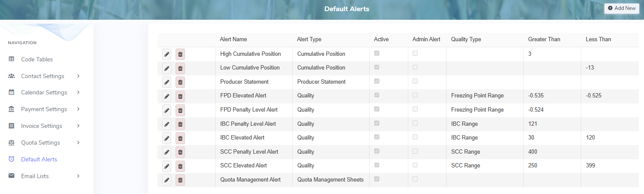Click the Default Alerts alarm clock icon

click(12, 159)
